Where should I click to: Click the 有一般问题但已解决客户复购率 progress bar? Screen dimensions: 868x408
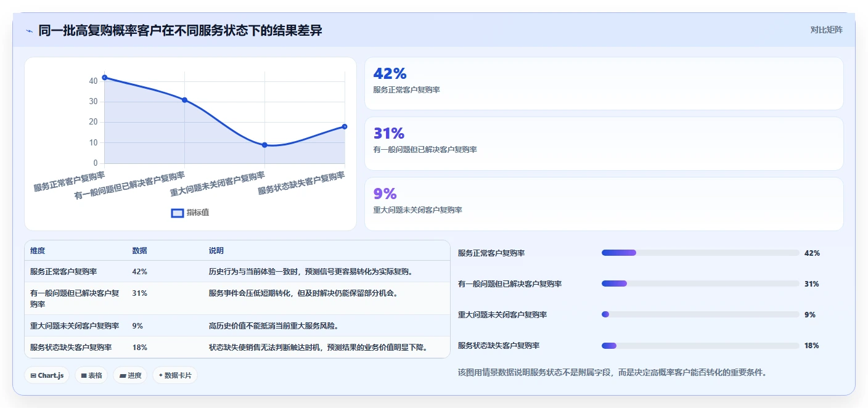pos(700,284)
